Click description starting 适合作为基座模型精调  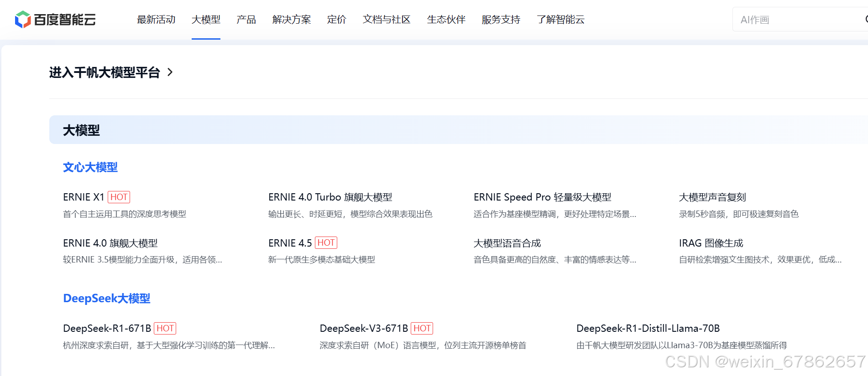coord(555,214)
